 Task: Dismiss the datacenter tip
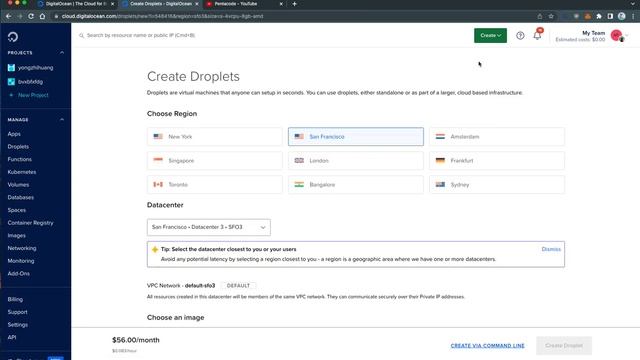pyautogui.click(x=551, y=249)
